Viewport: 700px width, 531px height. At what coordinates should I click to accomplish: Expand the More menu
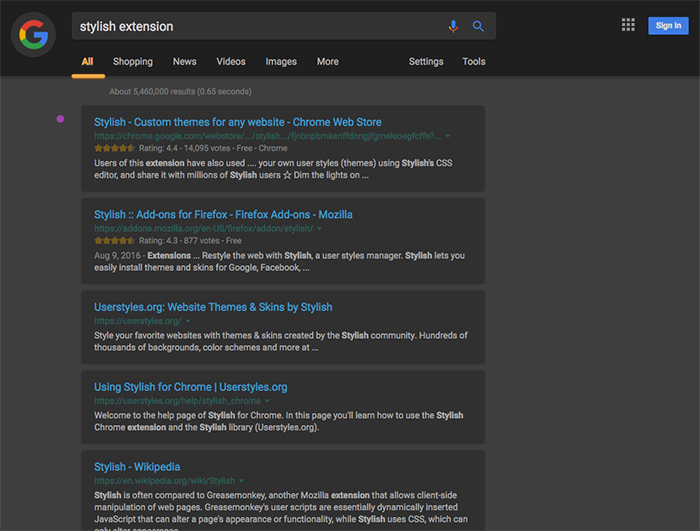pyautogui.click(x=328, y=62)
